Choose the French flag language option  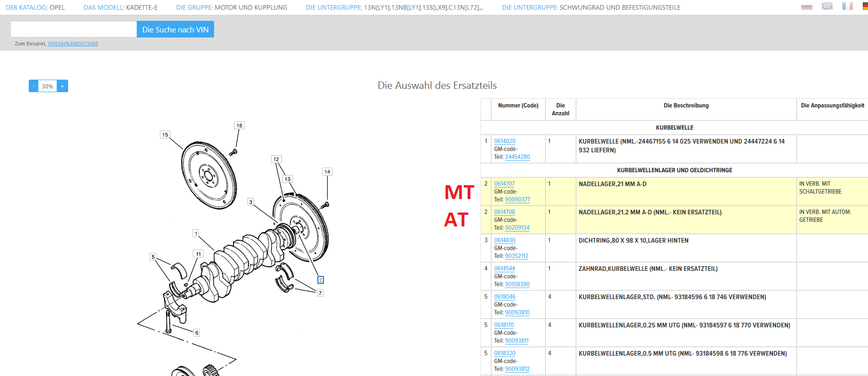(848, 6)
